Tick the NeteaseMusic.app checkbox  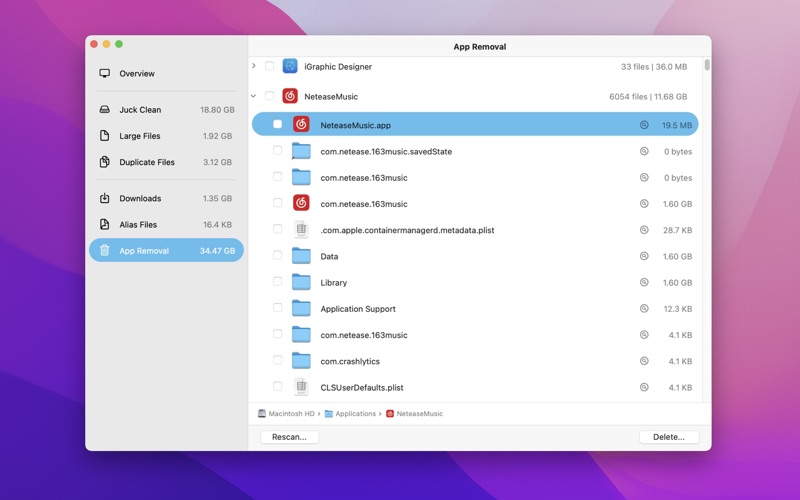(x=278, y=125)
